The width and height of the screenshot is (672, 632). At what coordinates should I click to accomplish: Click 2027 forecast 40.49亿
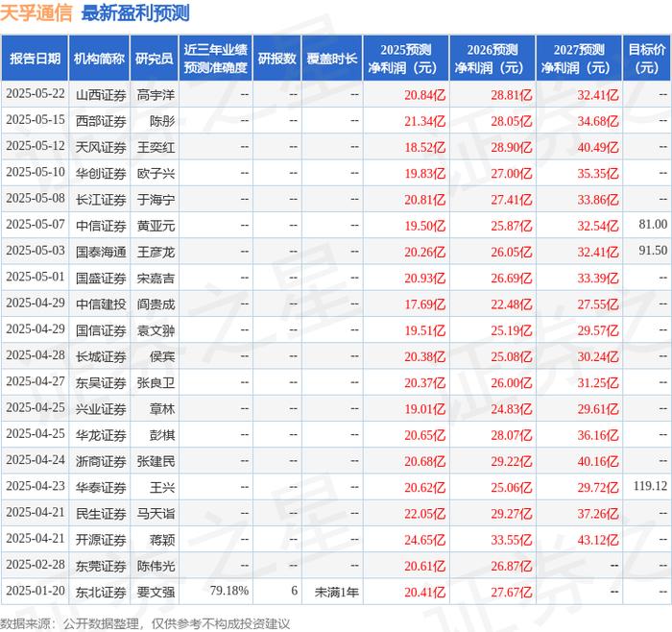[x=598, y=147]
